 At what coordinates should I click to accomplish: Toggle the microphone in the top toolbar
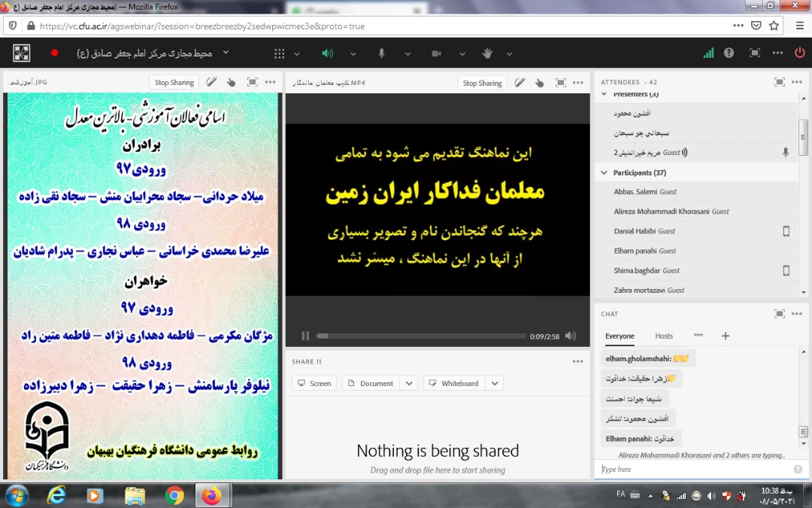click(382, 53)
